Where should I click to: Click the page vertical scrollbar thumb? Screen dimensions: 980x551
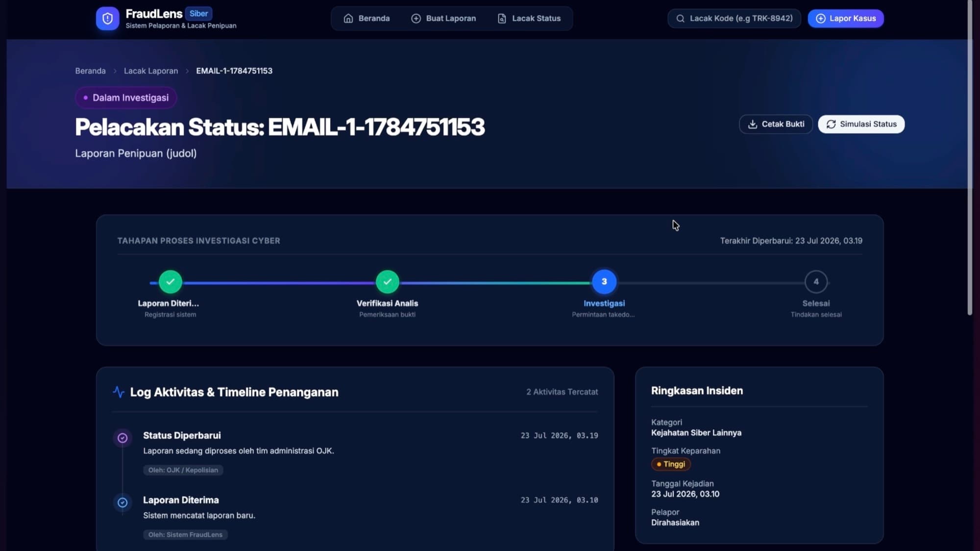[970, 157]
